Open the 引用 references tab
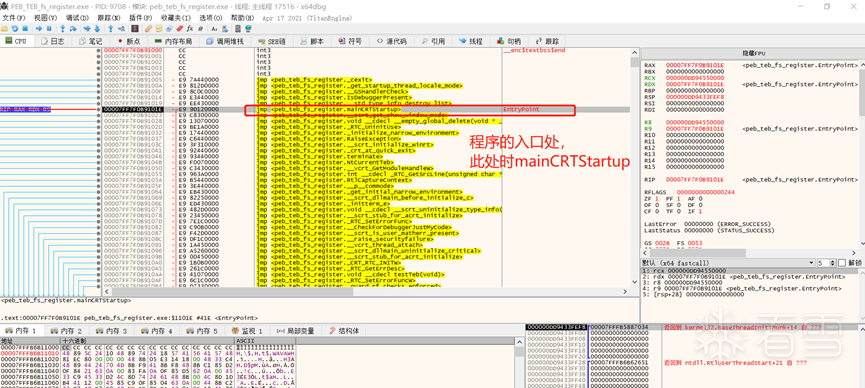Image resolution: width=865 pixels, height=388 pixels. tap(433, 41)
